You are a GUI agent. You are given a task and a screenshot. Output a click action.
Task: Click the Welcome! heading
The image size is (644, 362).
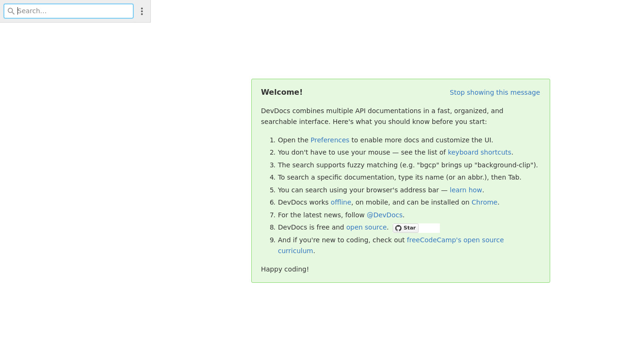point(282,92)
